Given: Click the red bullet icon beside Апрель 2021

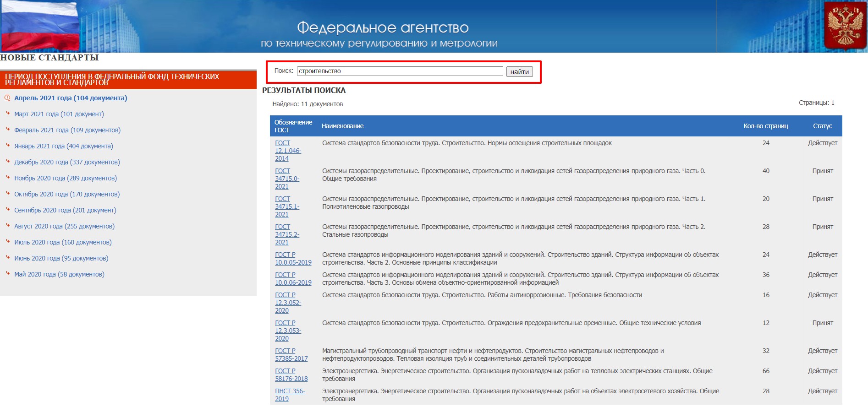Looking at the screenshot, I should [x=7, y=98].
